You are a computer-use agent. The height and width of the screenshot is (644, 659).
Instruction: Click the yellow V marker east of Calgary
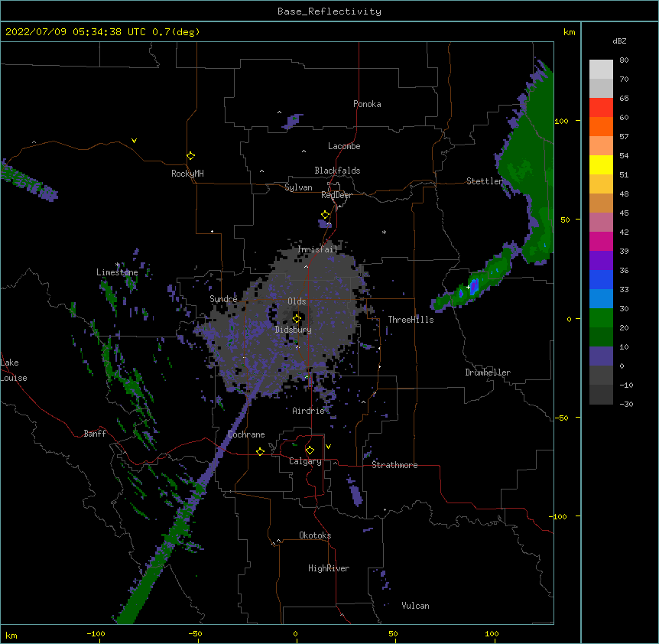(328, 447)
